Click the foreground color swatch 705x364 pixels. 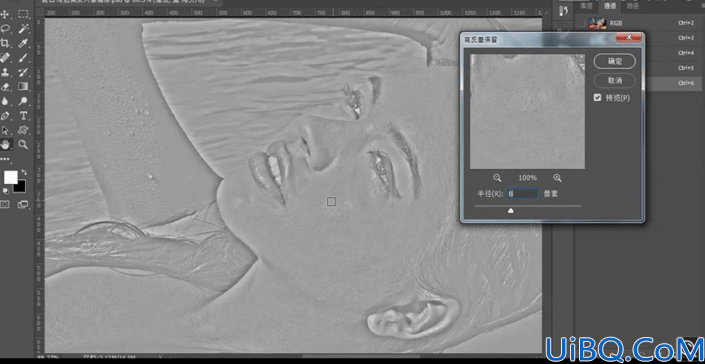(x=10, y=177)
